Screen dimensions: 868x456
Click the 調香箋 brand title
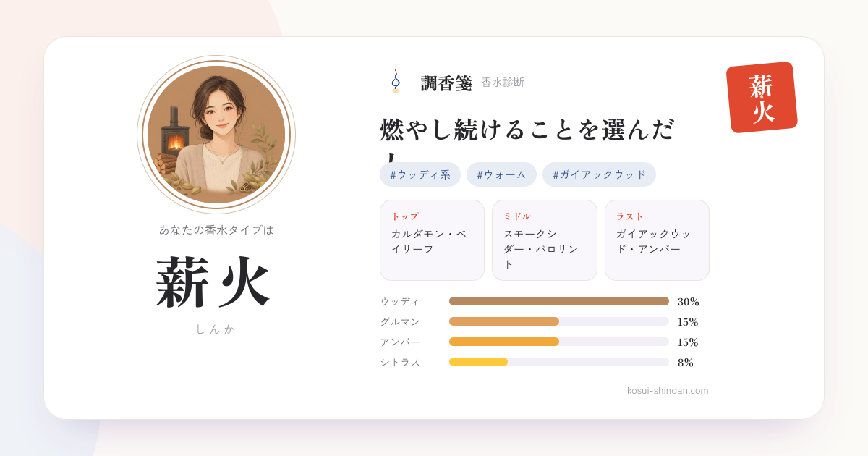coord(446,83)
